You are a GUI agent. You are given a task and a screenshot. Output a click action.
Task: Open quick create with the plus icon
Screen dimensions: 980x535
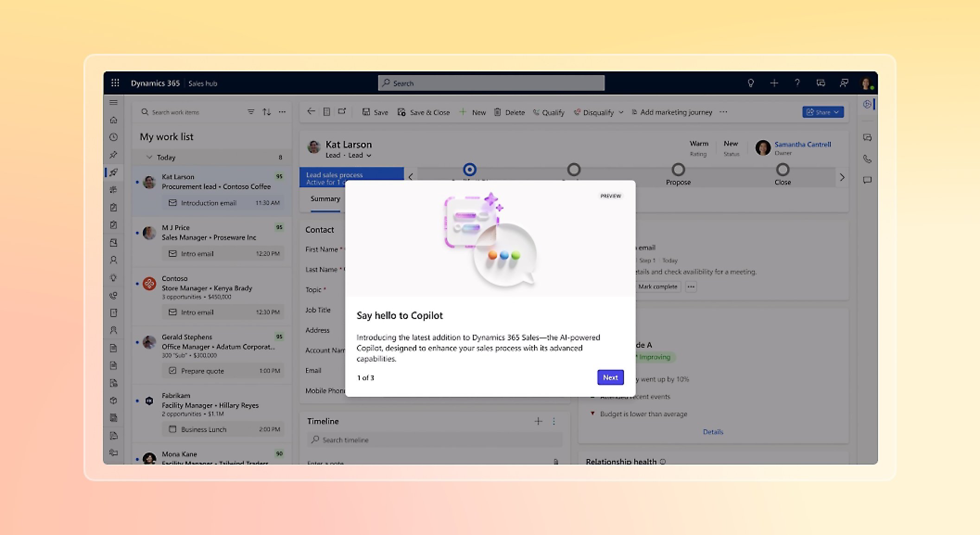774,83
